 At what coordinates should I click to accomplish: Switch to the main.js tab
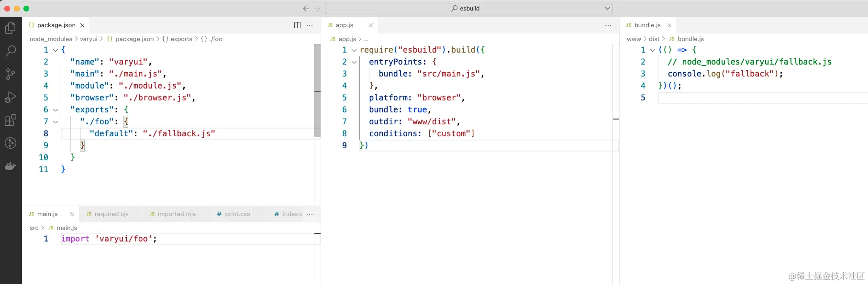[x=47, y=214]
